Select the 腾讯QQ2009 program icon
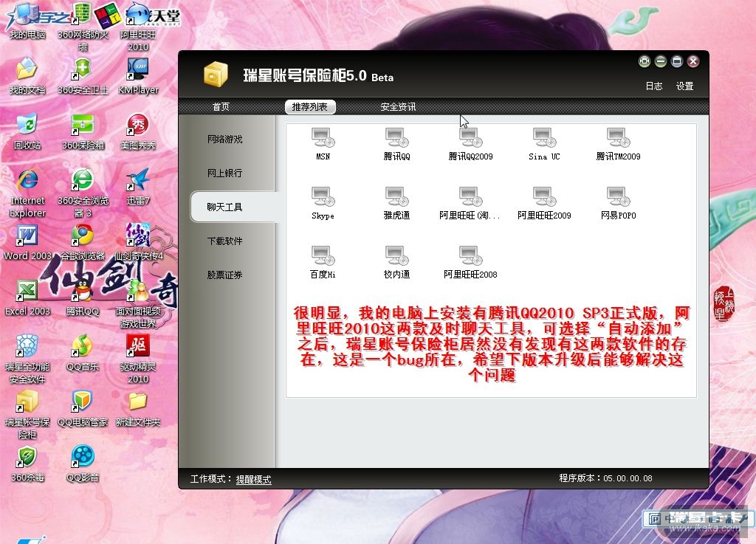Viewport: 756px width, 544px height. tap(470, 137)
